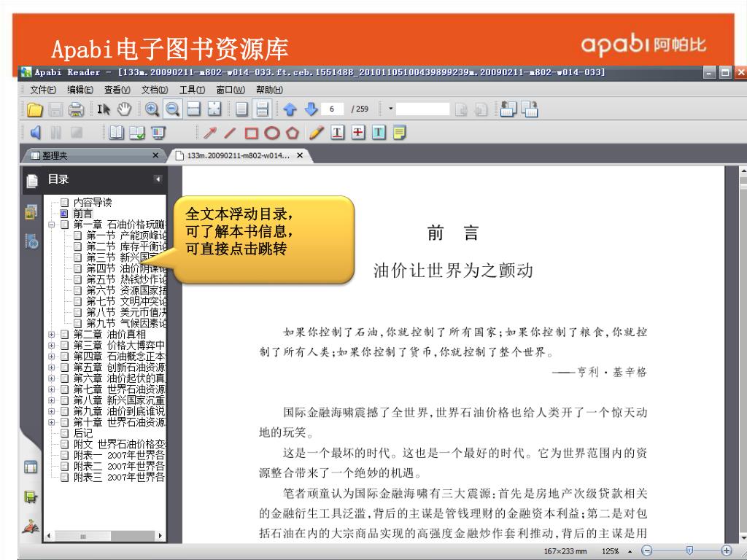This screenshot has height=560, width=747.
Task: Activate the Hand pan tool
Action: click(124, 109)
